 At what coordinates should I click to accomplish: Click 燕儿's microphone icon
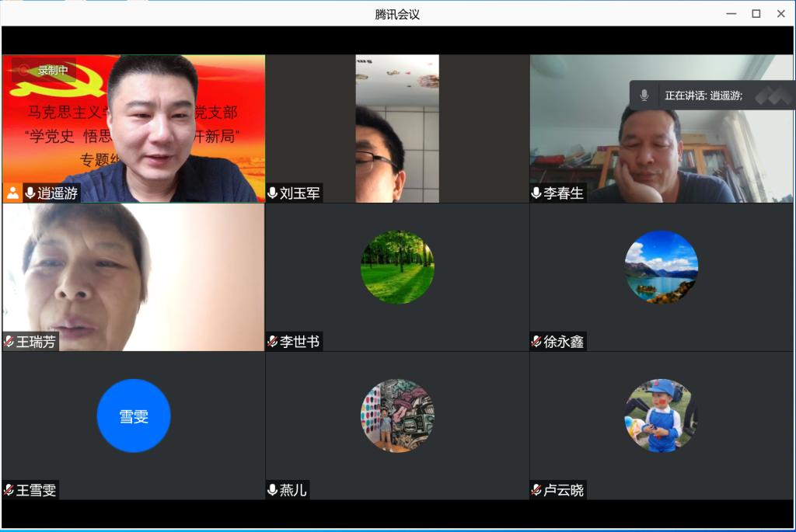[x=273, y=490]
